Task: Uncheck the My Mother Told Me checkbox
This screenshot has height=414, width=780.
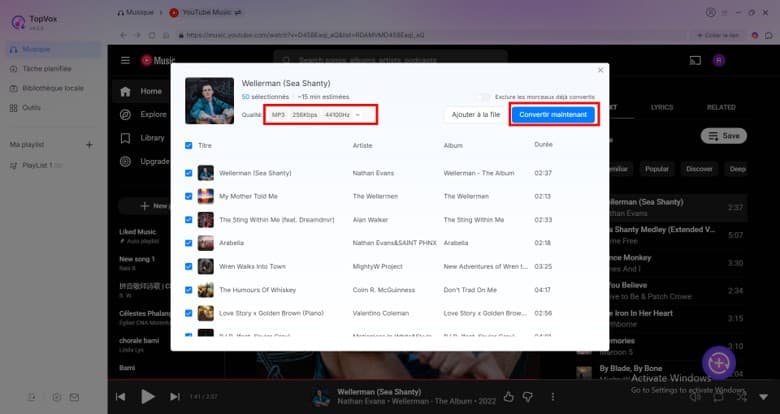Action: pos(189,197)
